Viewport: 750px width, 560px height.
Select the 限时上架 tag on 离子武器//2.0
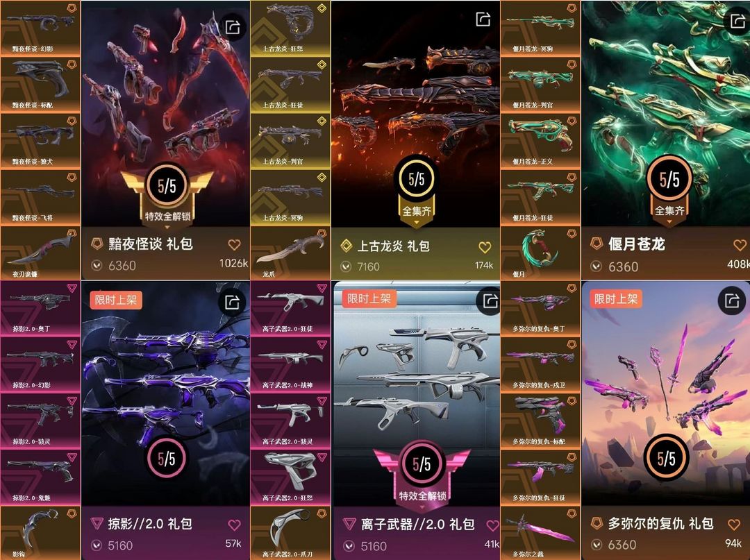click(369, 298)
